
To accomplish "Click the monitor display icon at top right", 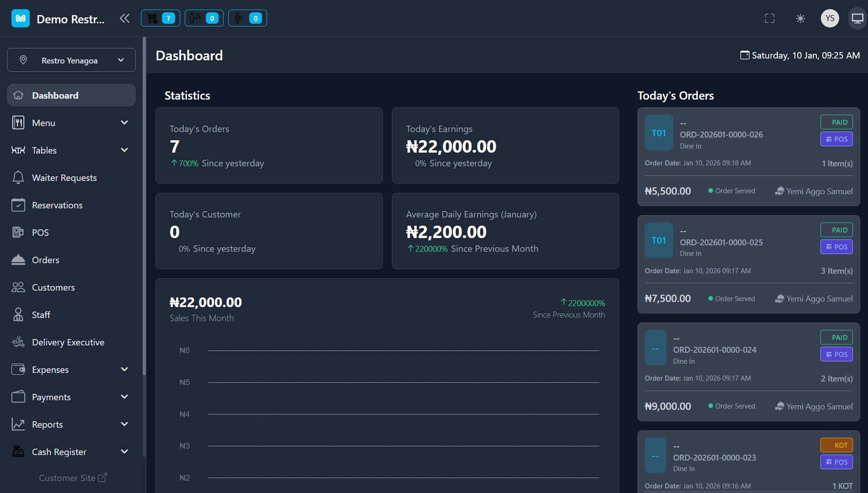I will point(857,18).
